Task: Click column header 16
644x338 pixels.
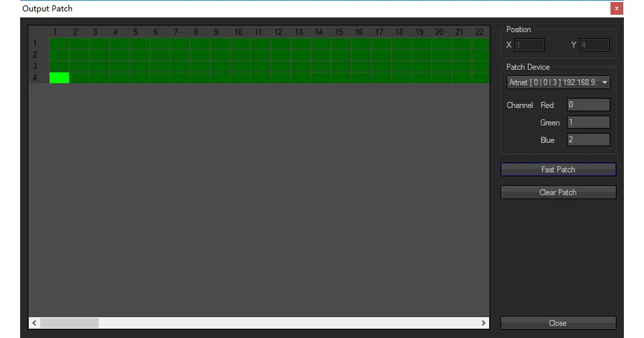Action: tap(359, 32)
